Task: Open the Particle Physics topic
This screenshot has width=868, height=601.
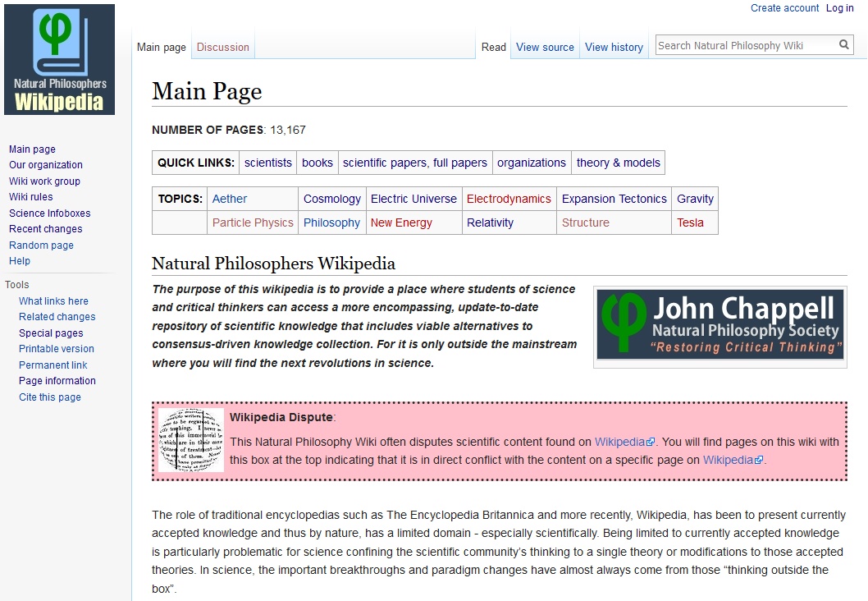Action: [253, 223]
